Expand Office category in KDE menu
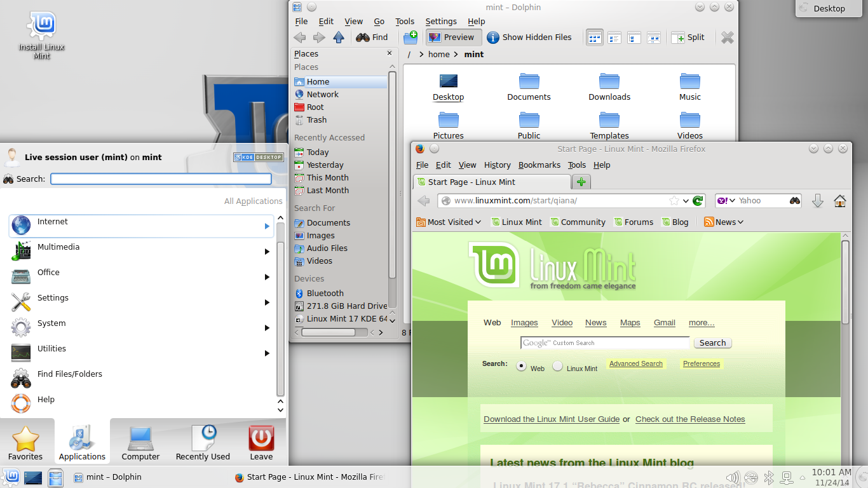868x488 pixels. 141,276
